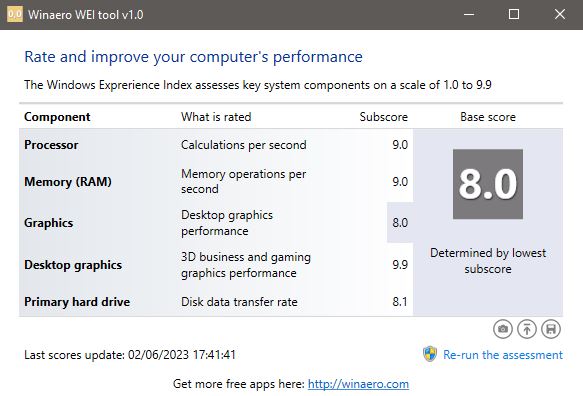Click the Windows Experience Index scale description line
Image resolution: width=583 pixels, height=396 pixels.
coord(258,85)
